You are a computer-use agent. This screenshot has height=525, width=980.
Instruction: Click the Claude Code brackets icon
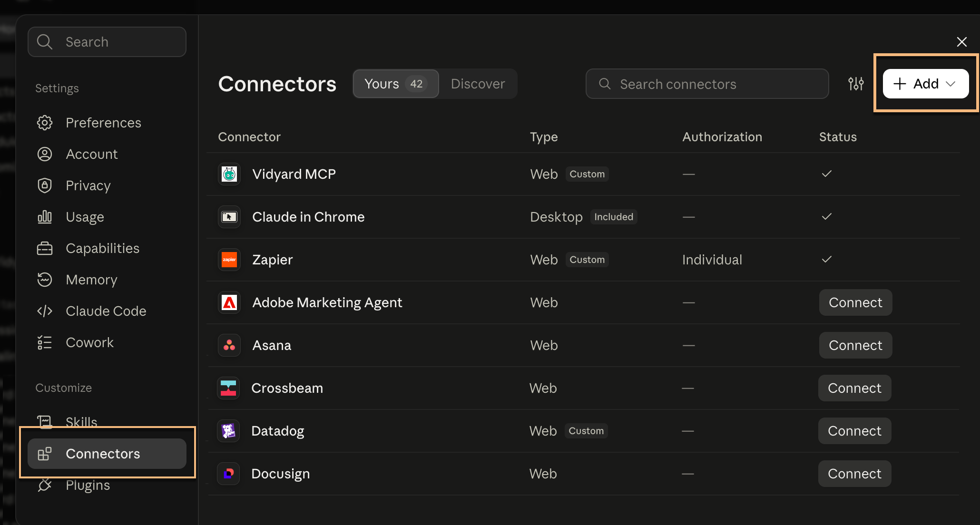point(45,311)
